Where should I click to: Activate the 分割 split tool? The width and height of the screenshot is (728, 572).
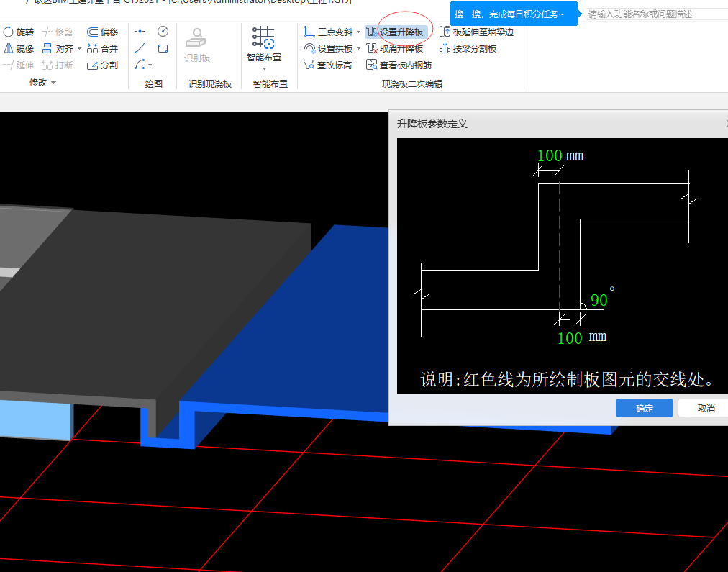(103, 65)
